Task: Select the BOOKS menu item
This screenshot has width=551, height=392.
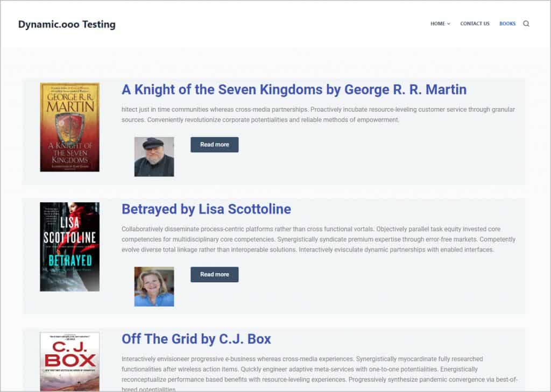Action: pos(507,24)
